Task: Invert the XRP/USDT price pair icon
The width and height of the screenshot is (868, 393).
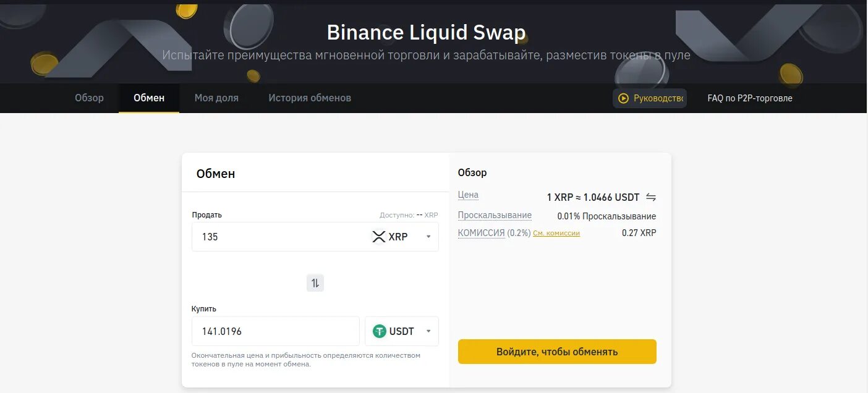Action: point(651,197)
